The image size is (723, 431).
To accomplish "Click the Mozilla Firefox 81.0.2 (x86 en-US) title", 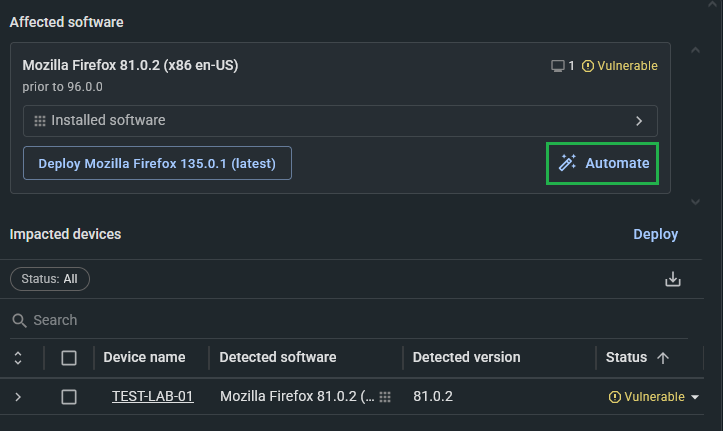I will click(130, 65).
